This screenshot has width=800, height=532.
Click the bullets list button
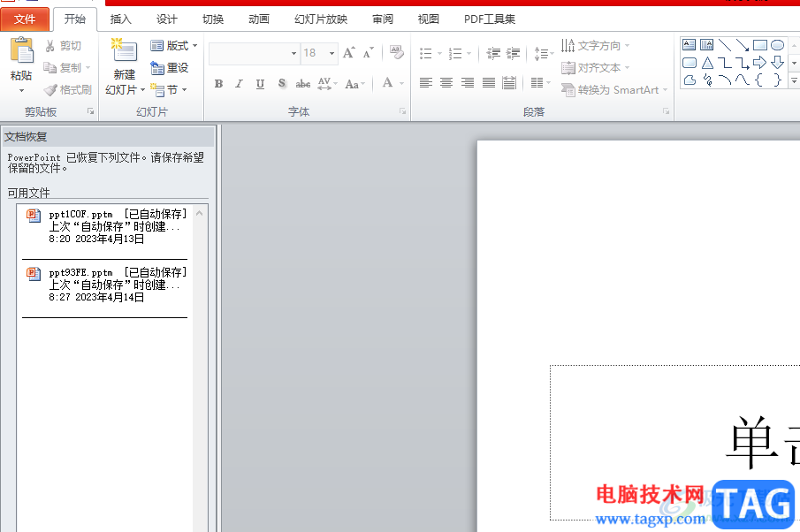[426, 54]
